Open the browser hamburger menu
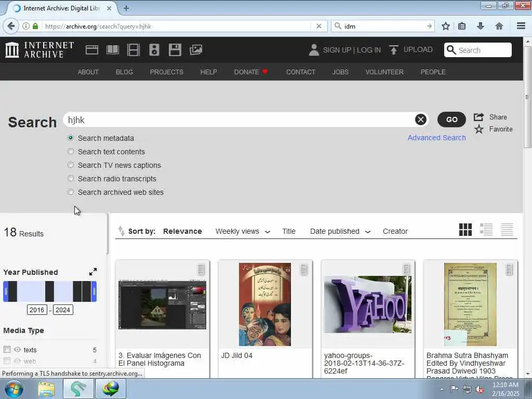This screenshot has height=399, width=532. (521, 26)
